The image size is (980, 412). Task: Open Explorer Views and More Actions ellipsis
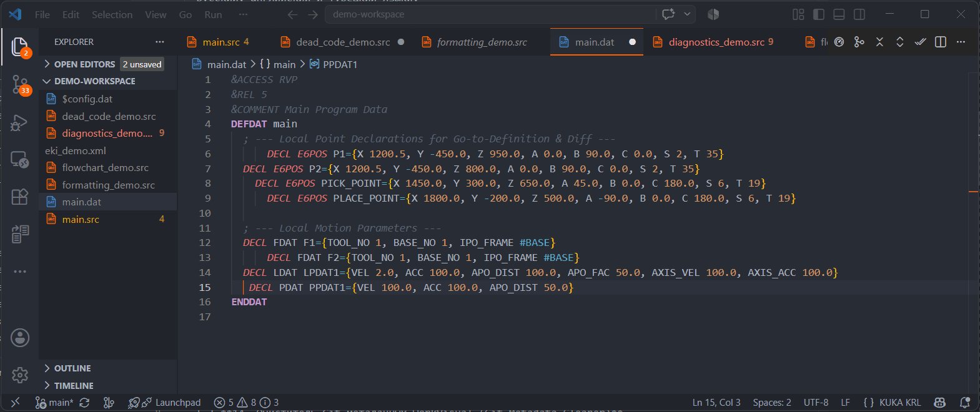pyautogui.click(x=160, y=42)
